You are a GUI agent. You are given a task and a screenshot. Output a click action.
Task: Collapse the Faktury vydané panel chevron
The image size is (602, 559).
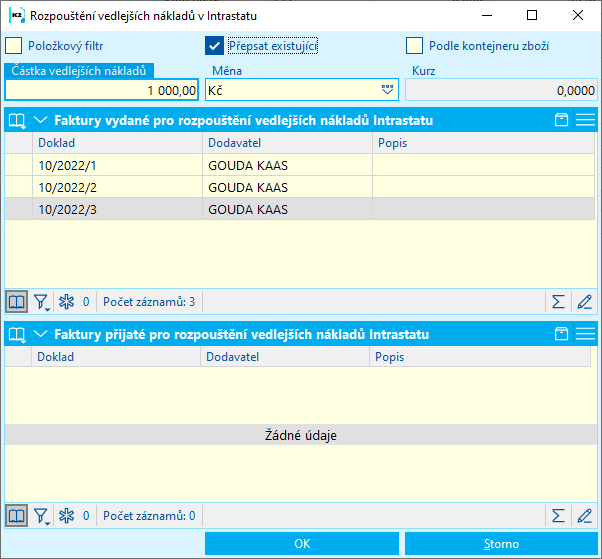click(x=41, y=120)
